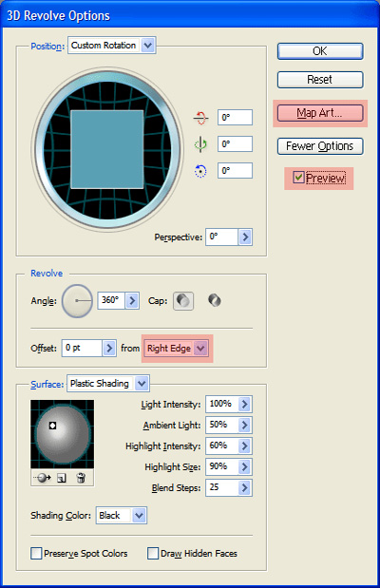The image size is (380, 588).
Task: Click the lighting sphere preview
Action: click(x=63, y=434)
